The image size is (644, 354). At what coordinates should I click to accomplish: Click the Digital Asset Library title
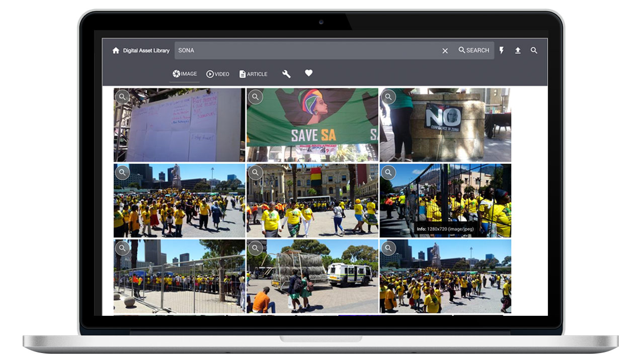[x=146, y=51]
